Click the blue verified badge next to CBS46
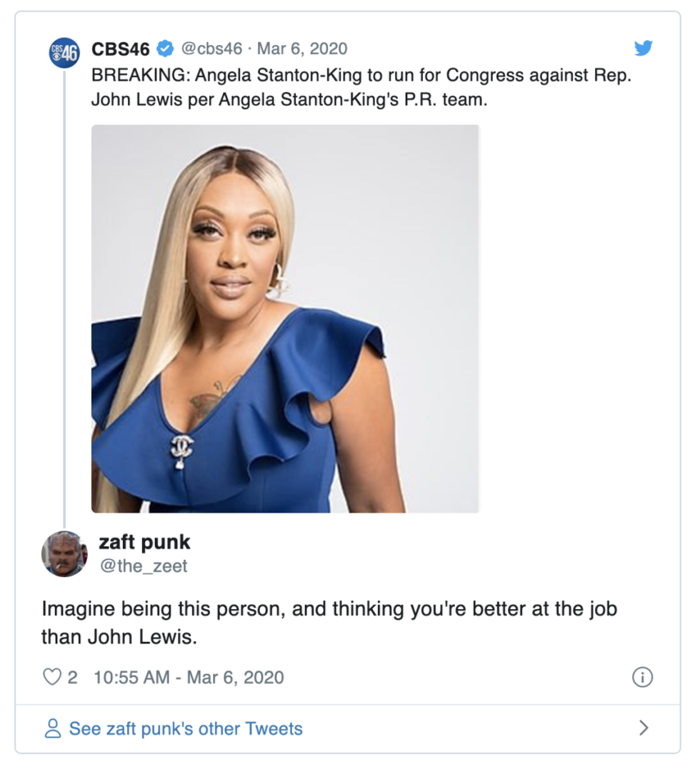Viewport: 700px width, 764px height. coord(165,49)
